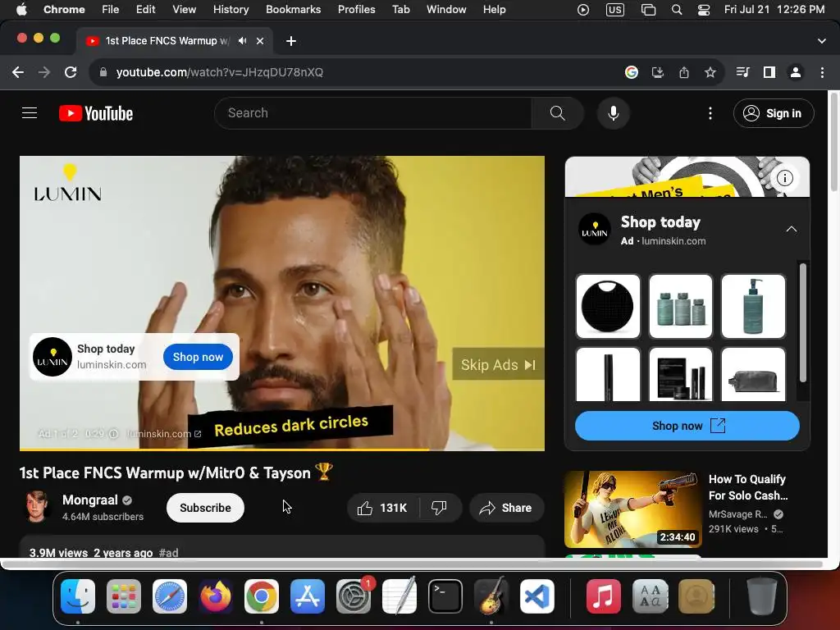
Task: Open Visual Studio Code from Dock
Action: point(537,596)
